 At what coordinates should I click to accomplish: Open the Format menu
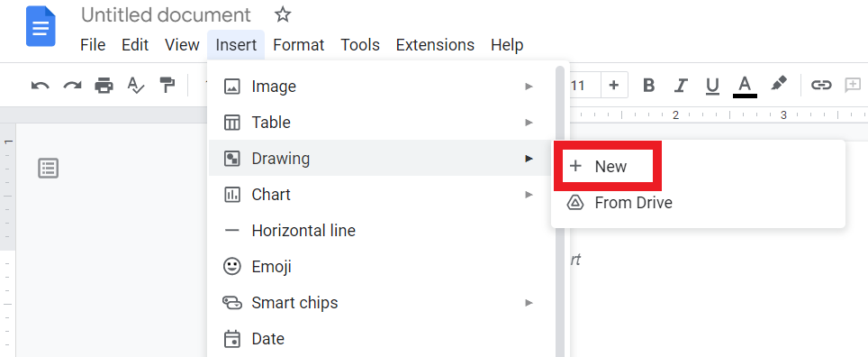tap(298, 45)
